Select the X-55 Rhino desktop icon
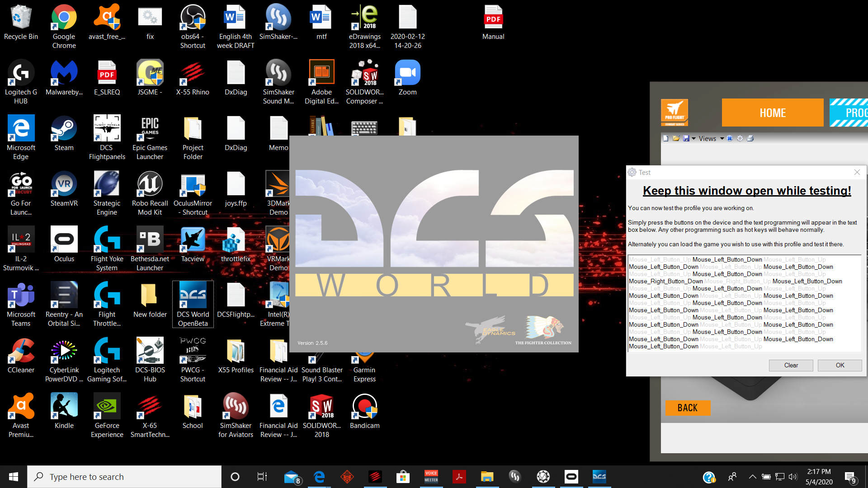Screen dimensions: 868x488 pyautogui.click(x=193, y=78)
